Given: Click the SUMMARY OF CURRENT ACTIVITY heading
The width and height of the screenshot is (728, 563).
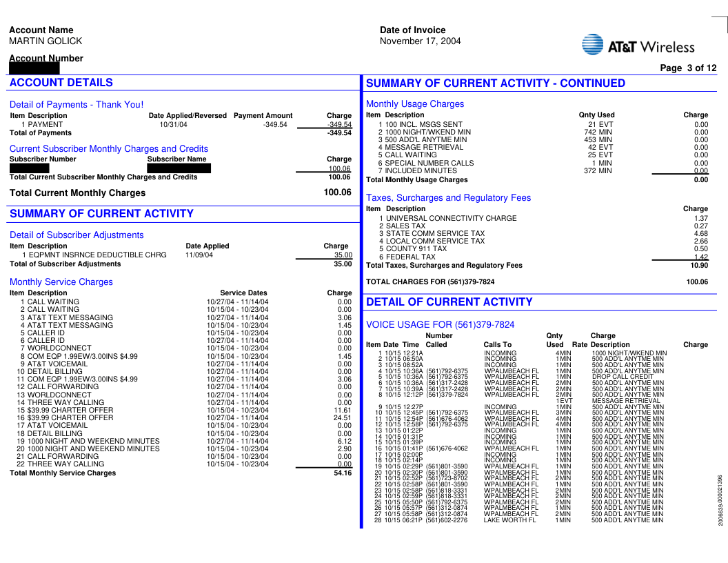Looking at the screenshot, I should 101,214.
